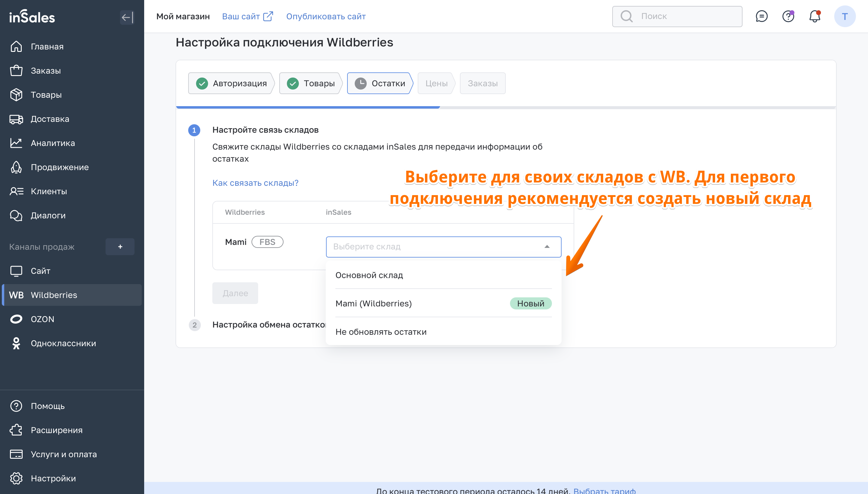Add a sales channel with plus button
Image resolution: width=868 pixels, height=494 pixels.
pos(120,247)
